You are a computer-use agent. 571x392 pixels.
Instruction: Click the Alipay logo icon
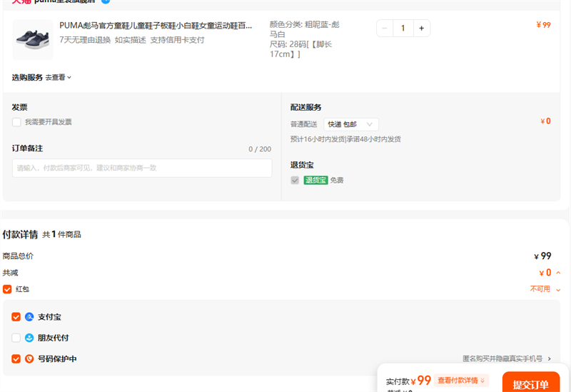tap(29, 317)
